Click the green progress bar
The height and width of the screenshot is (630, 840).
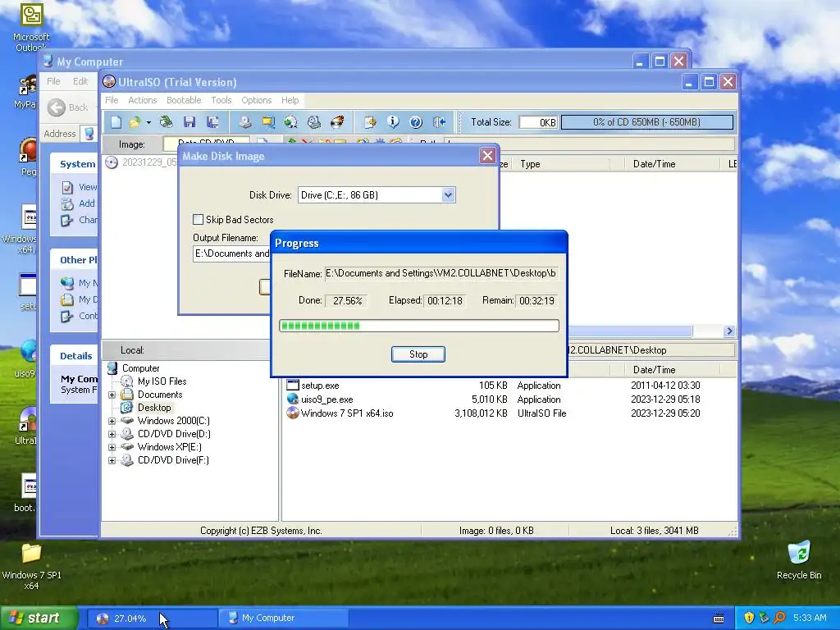(419, 326)
